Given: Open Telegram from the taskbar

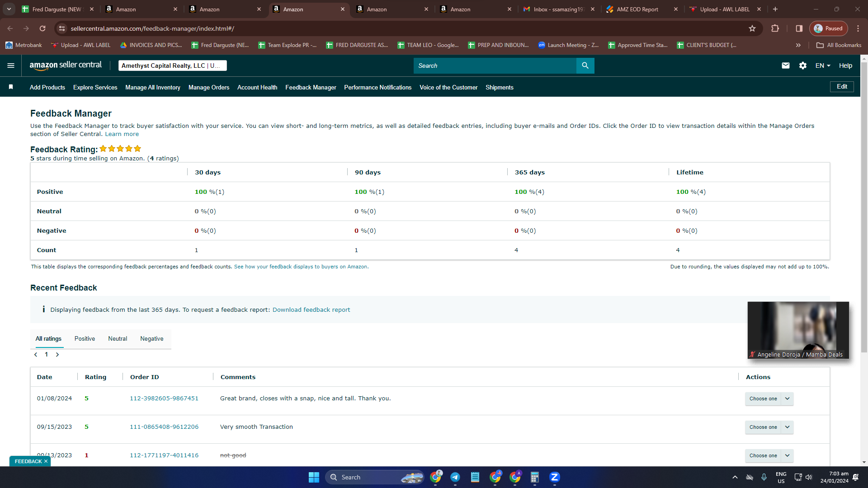Looking at the screenshot, I should click(x=455, y=477).
